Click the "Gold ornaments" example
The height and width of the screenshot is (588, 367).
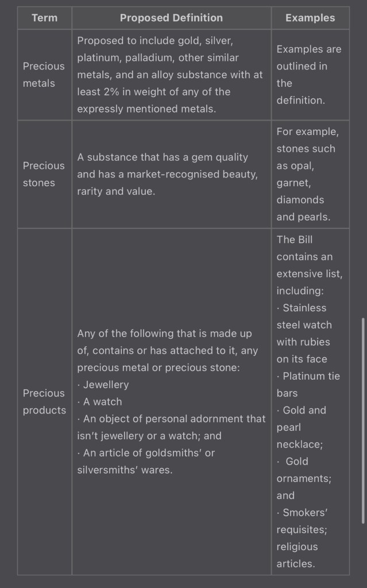[x=303, y=470]
